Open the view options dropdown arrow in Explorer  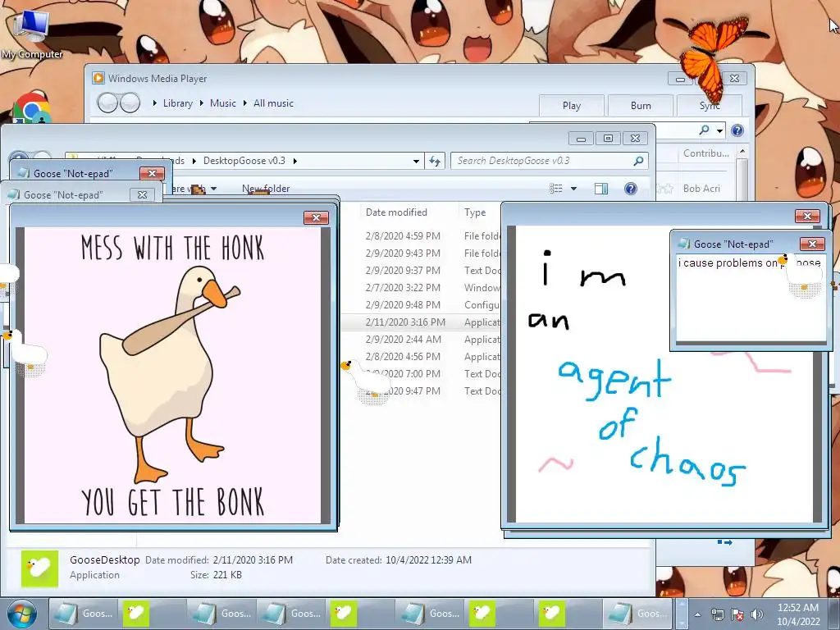pyautogui.click(x=573, y=188)
